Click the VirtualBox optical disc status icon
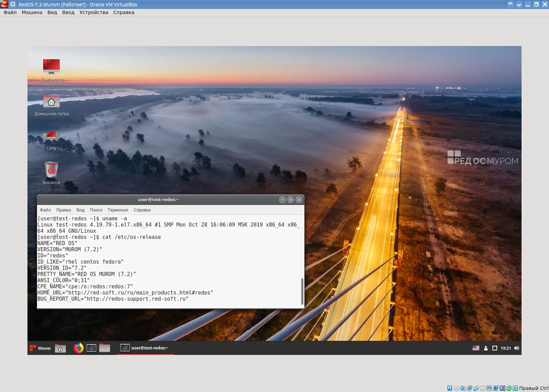 456,388
